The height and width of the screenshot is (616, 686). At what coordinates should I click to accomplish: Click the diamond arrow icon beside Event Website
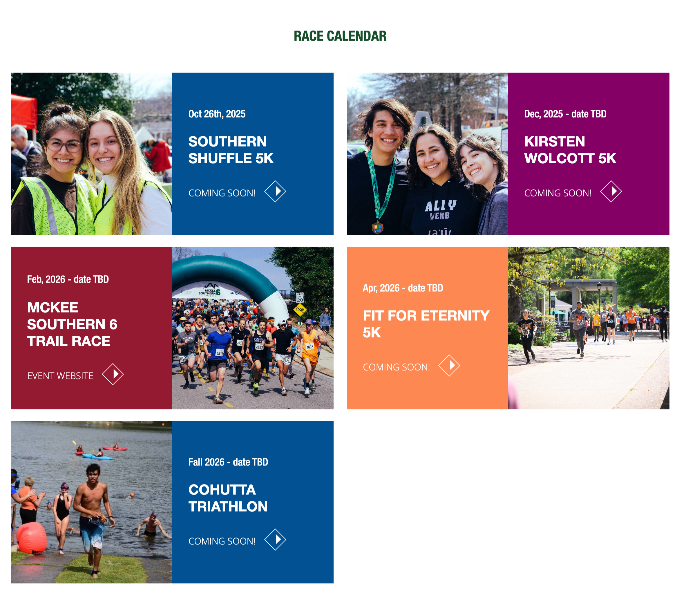[113, 374]
